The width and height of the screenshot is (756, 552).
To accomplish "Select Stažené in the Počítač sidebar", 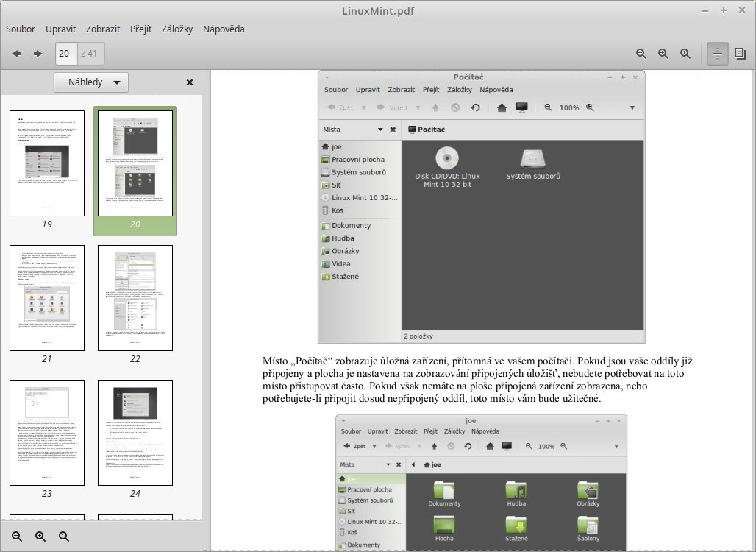I will click(x=340, y=277).
